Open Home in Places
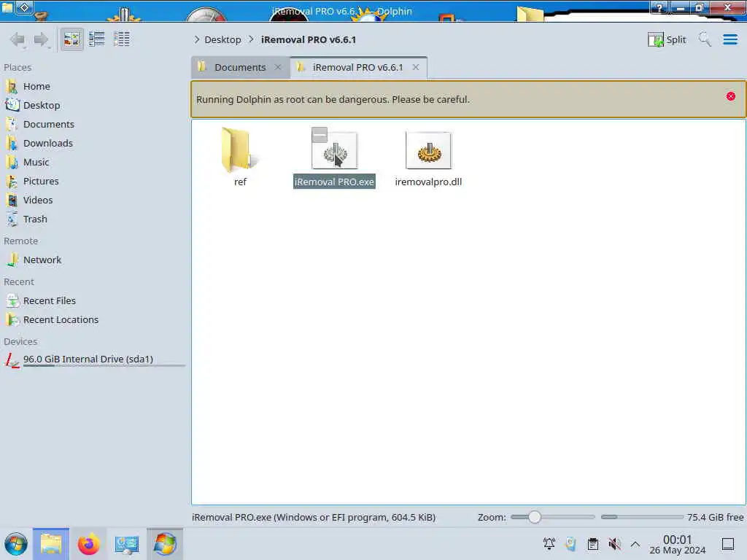The height and width of the screenshot is (560, 747). [x=36, y=87]
